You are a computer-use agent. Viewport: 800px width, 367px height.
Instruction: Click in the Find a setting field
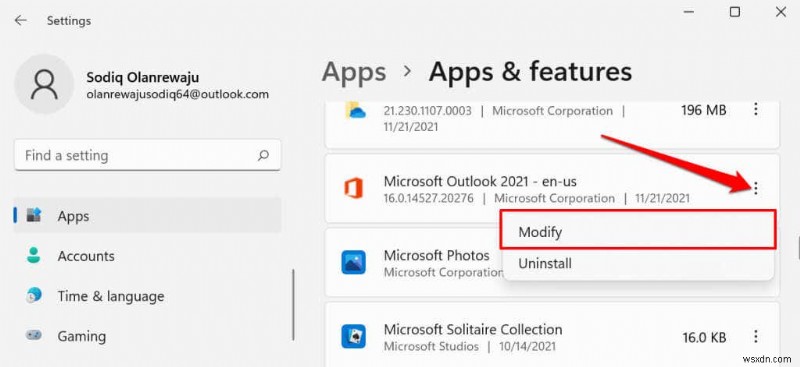[147, 155]
